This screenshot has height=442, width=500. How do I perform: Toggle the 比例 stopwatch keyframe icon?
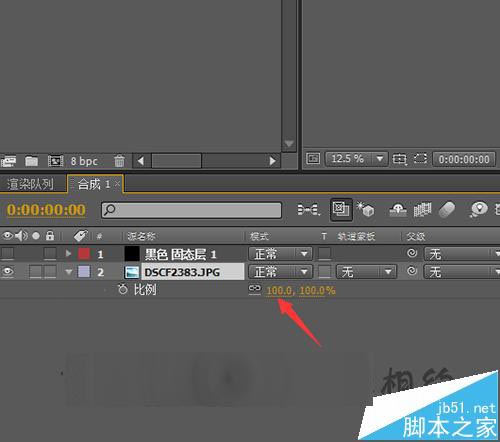[x=123, y=289]
